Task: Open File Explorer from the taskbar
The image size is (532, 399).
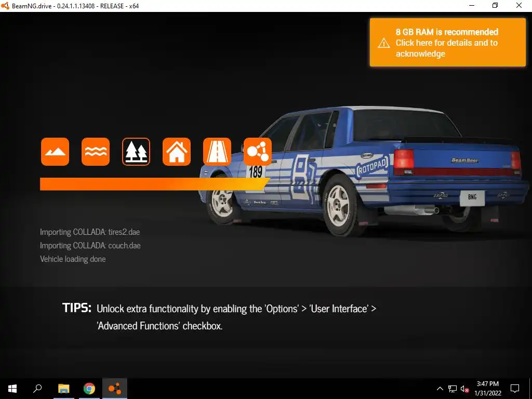Action: tap(63, 389)
